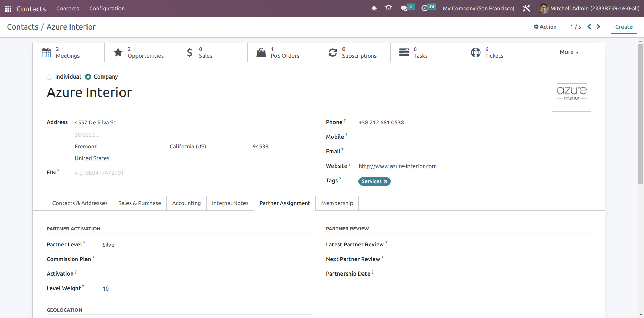Open the Action dropdown menu
644x318 pixels.
pos(545,27)
